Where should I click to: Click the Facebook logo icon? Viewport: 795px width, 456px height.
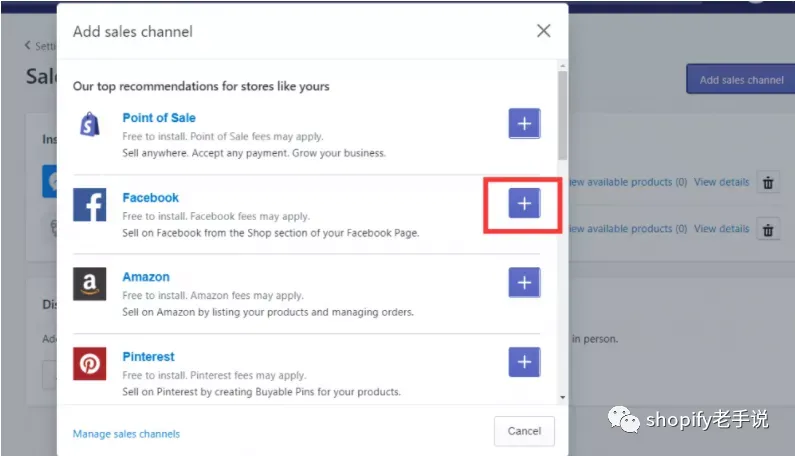click(x=90, y=204)
